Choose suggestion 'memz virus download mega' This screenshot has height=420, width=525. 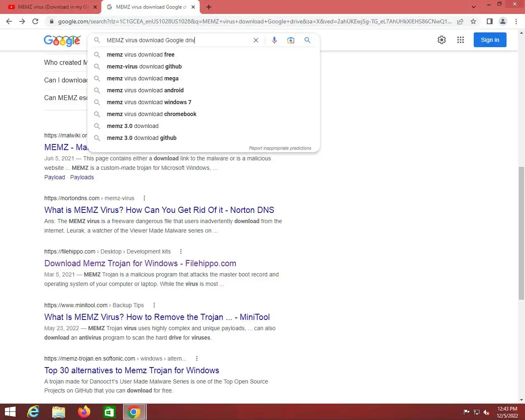coord(204,78)
